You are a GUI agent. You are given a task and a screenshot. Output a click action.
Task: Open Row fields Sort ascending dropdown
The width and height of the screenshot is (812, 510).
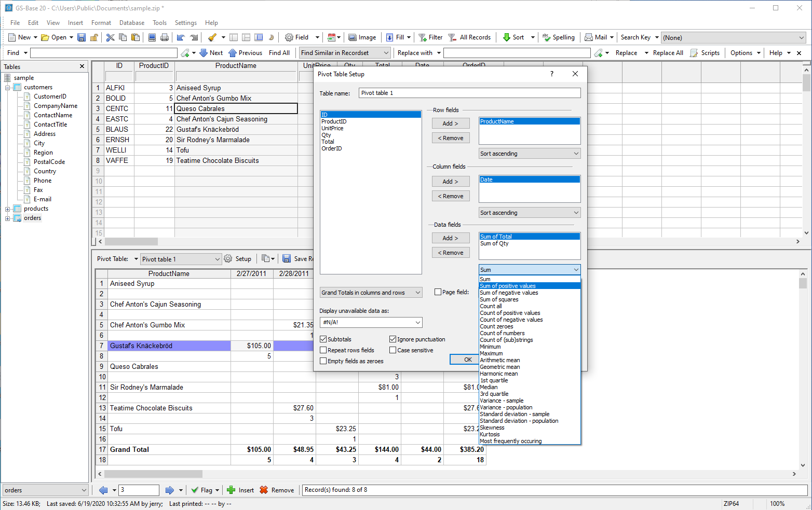coord(530,154)
